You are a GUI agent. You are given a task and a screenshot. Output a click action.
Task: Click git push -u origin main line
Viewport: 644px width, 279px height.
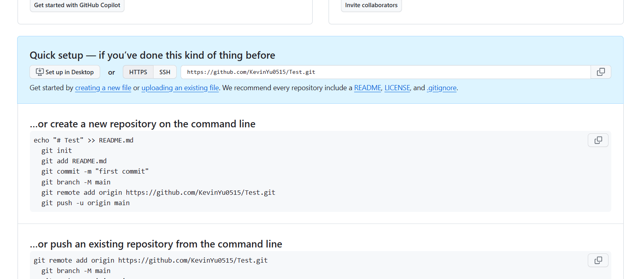(x=86, y=203)
